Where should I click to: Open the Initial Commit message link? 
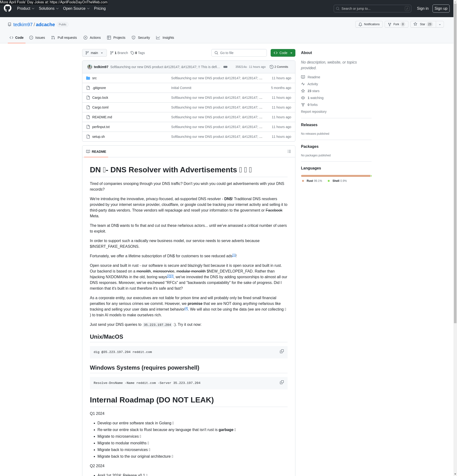click(181, 88)
